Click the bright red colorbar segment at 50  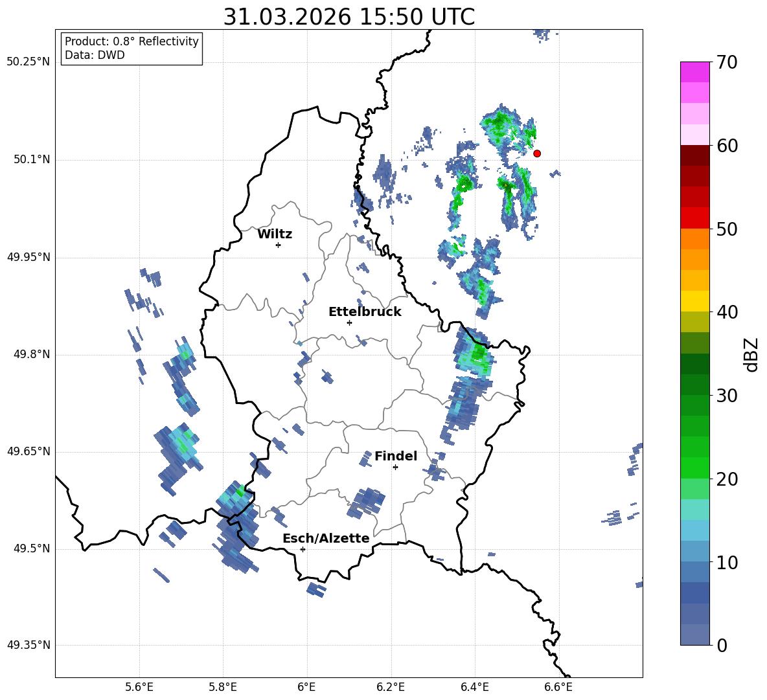tap(694, 218)
